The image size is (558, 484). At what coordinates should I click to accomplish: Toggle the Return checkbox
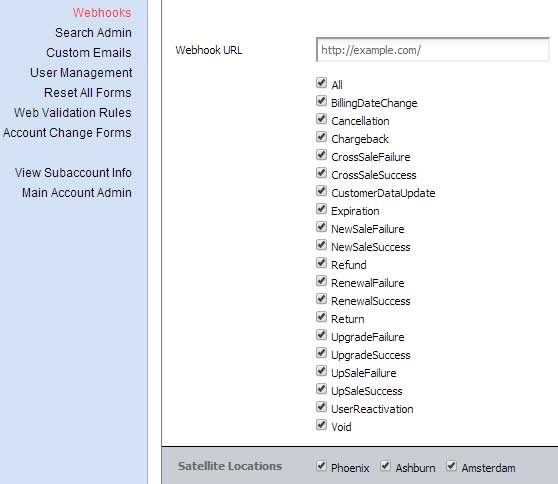(321, 317)
